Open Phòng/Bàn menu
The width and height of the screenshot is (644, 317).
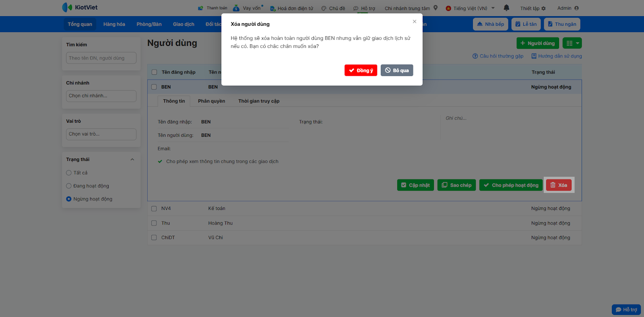(x=149, y=24)
